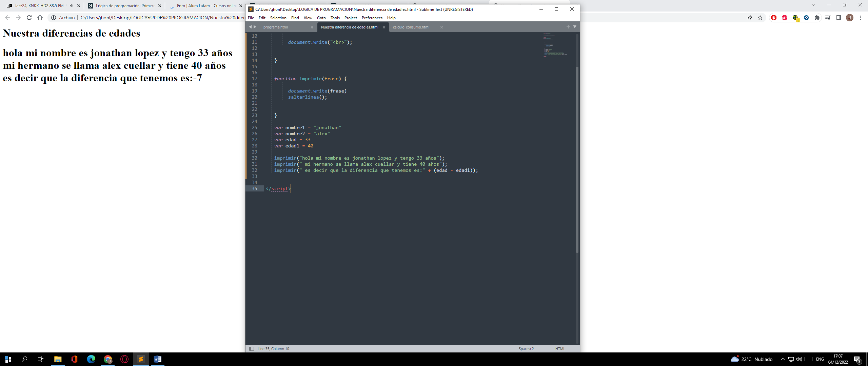Open volume control in system tray

coord(799,359)
